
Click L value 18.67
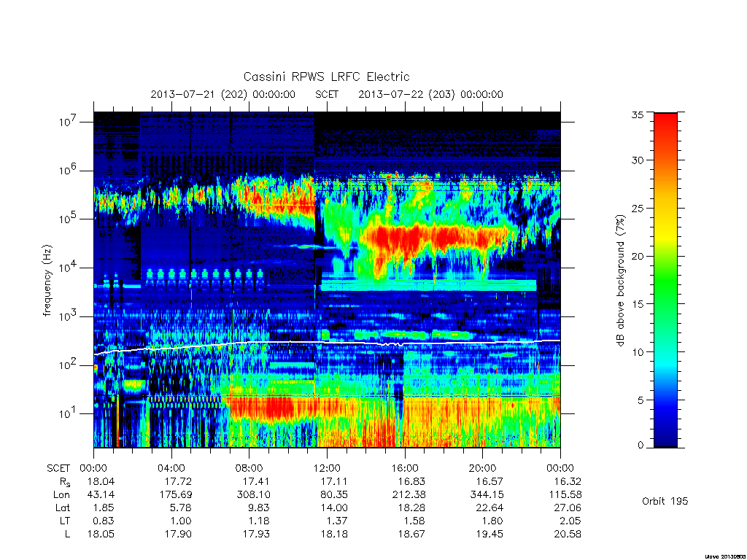(x=411, y=534)
